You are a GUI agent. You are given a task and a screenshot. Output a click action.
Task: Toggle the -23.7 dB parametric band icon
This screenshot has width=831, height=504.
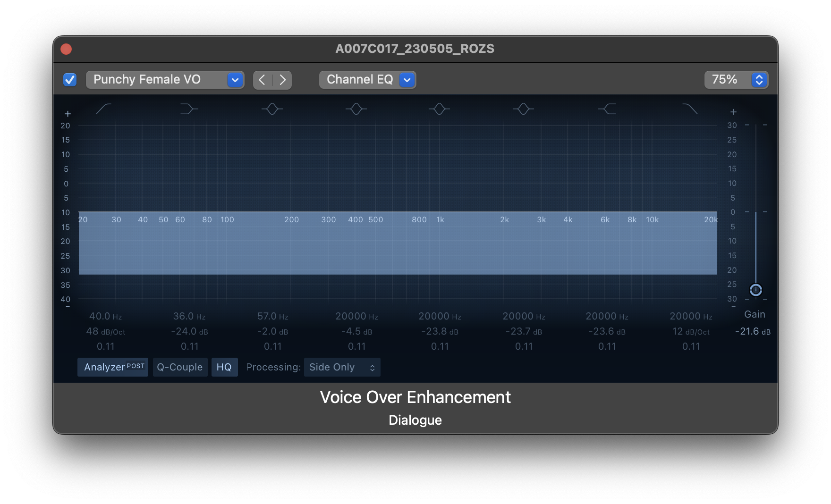click(x=523, y=109)
